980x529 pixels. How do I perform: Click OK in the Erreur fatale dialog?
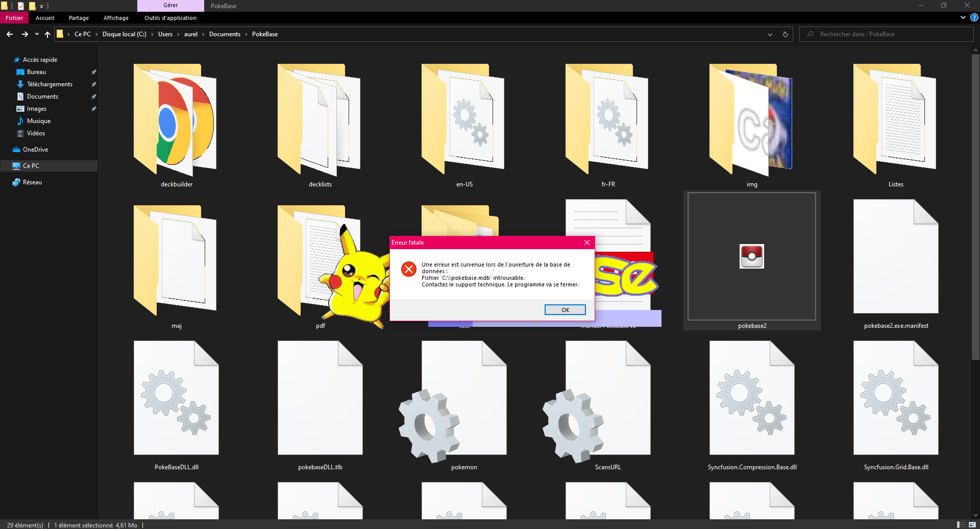(565, 310)
